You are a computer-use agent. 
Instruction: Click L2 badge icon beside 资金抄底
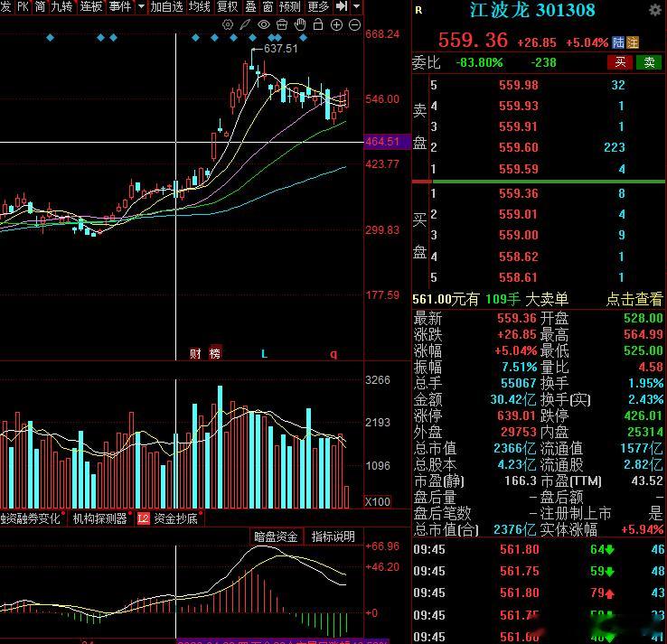pyautogui.click(x=144, y=518)
